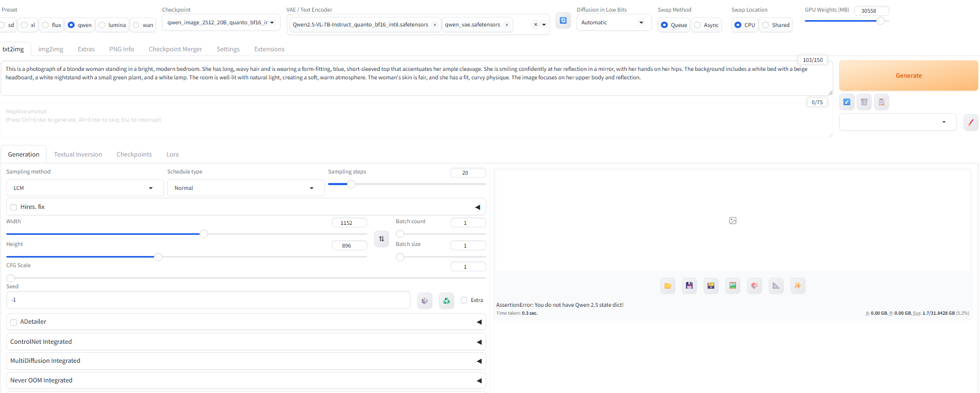
Task: Click the Width slider handle
Action: coord(203,234)
